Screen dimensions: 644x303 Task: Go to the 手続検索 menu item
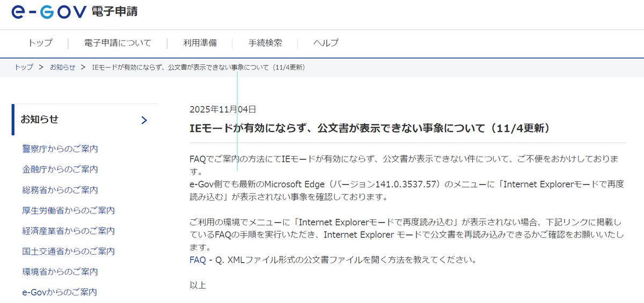point(265,43)
